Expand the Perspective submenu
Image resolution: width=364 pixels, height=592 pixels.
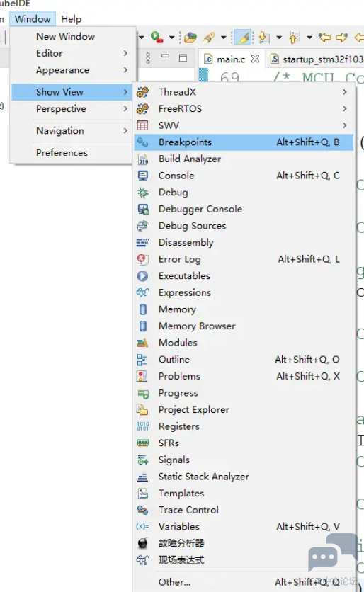(x=73, y=109)
